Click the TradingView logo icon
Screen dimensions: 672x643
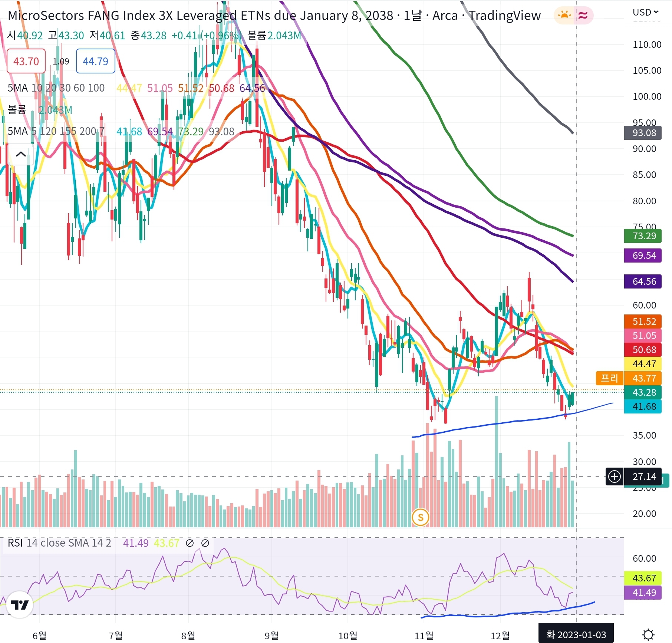(x=20, y=605)
